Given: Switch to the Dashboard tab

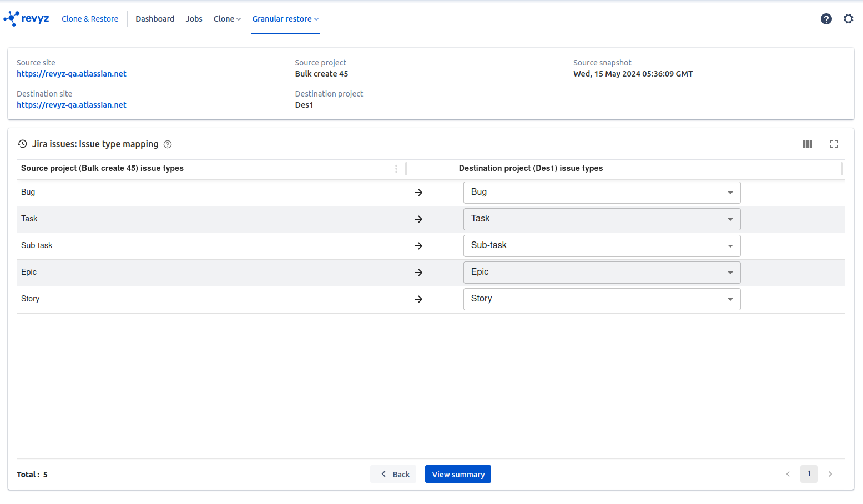Looking at the screenshot, I should (155, 19).
